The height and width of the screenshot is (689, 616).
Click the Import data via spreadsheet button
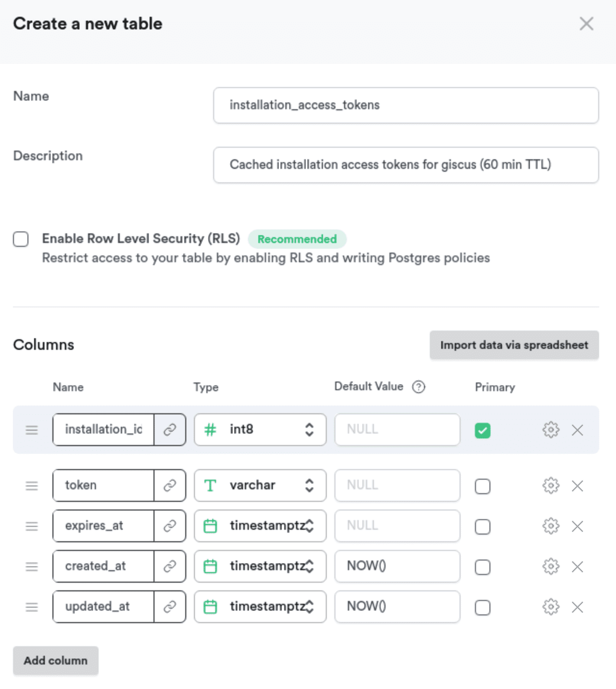pos(514,345)
